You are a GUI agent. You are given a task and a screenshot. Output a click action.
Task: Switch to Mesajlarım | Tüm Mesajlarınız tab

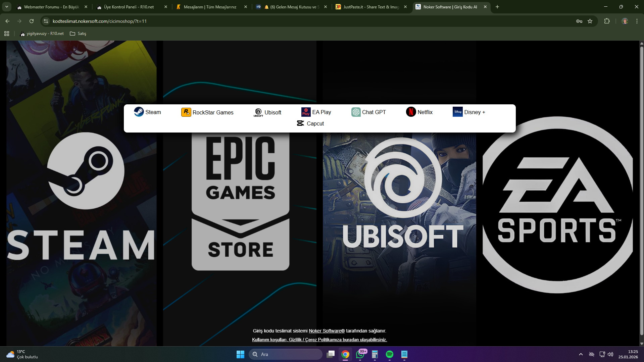pyautogui.click(x=211, y=7)
